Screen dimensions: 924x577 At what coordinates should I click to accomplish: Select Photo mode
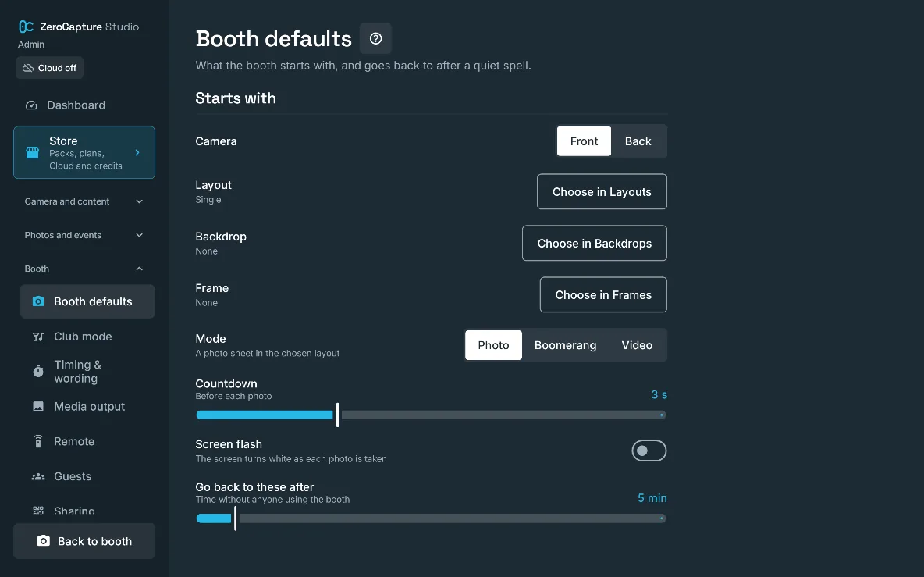[493, 345]
